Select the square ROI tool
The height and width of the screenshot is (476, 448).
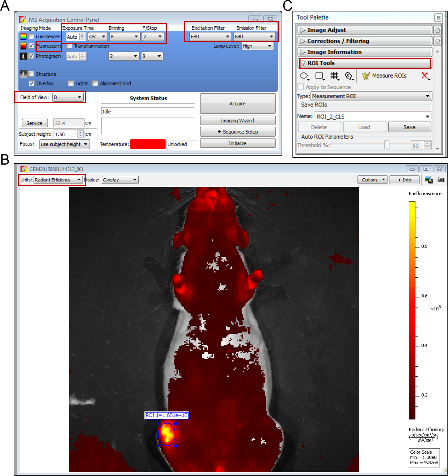coord(319,76)
